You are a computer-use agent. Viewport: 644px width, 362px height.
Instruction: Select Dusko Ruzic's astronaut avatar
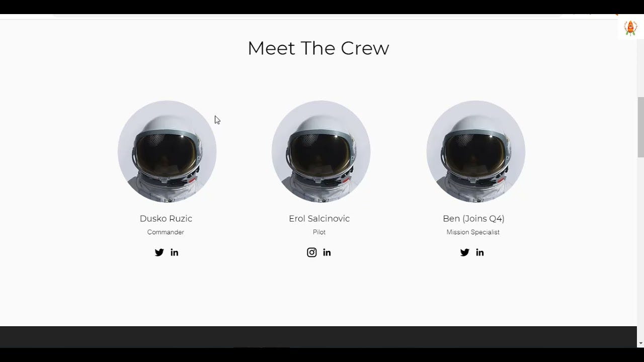click(167, 151)
